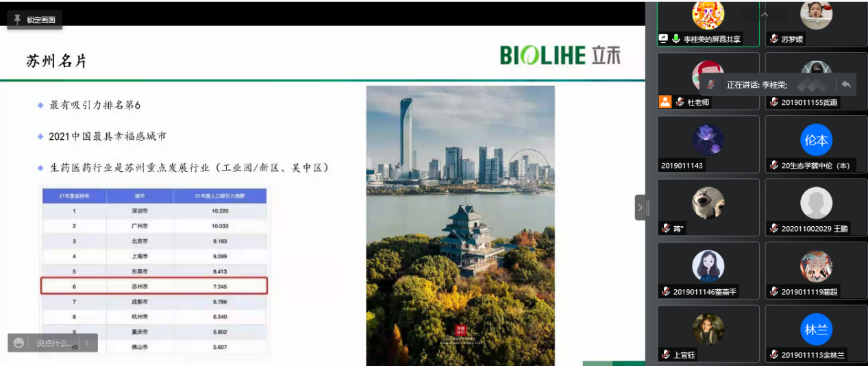Type in the 说点什么 chat field
This screenshot has width=868, height=366.
click(x=53, y=343)
